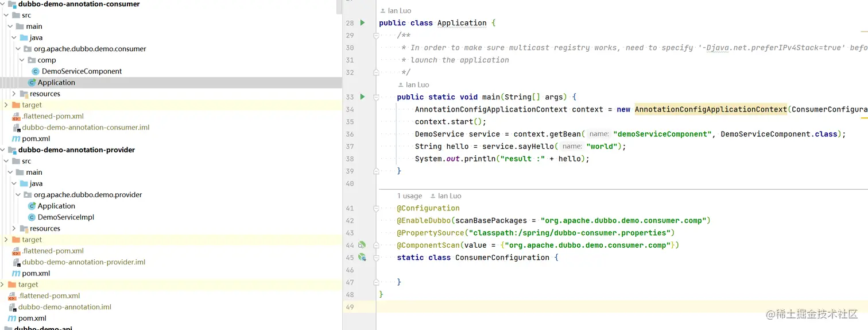Collapse the consumer main folder
Viewport: 868px width, 330px height.
tap(10, 26)
